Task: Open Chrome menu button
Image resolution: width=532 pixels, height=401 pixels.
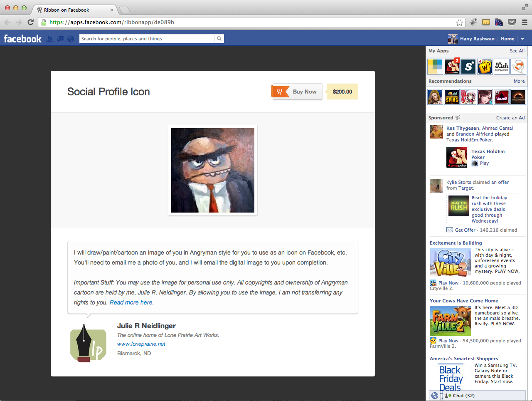Action: (525, 22)
